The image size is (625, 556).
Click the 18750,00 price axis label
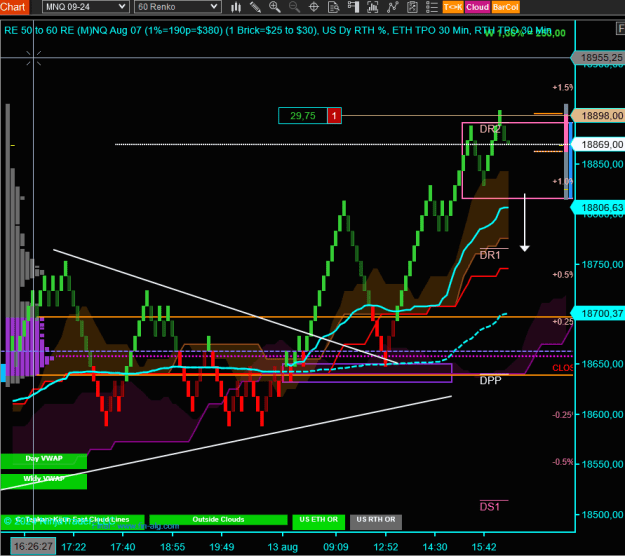[602, 264]
